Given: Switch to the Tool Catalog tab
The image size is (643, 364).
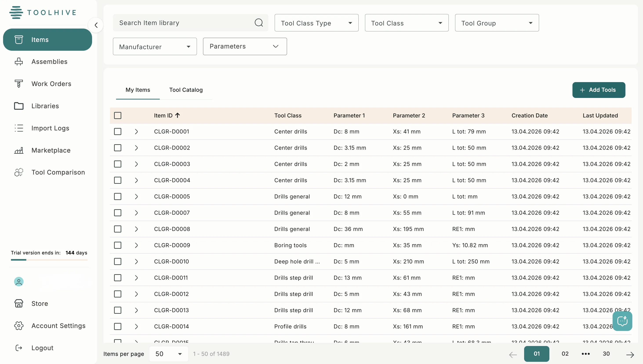Looking at the screenshot, I should pos(186,90).
